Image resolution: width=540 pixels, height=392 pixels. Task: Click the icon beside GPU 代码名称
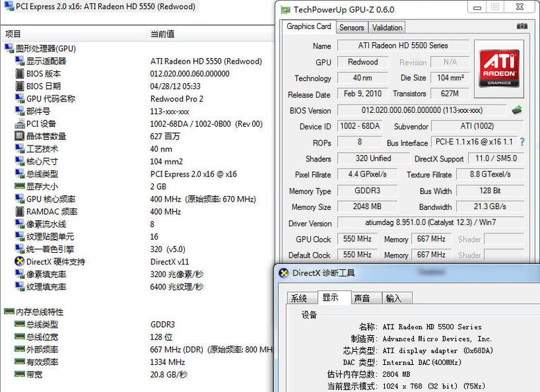[19, 98]
